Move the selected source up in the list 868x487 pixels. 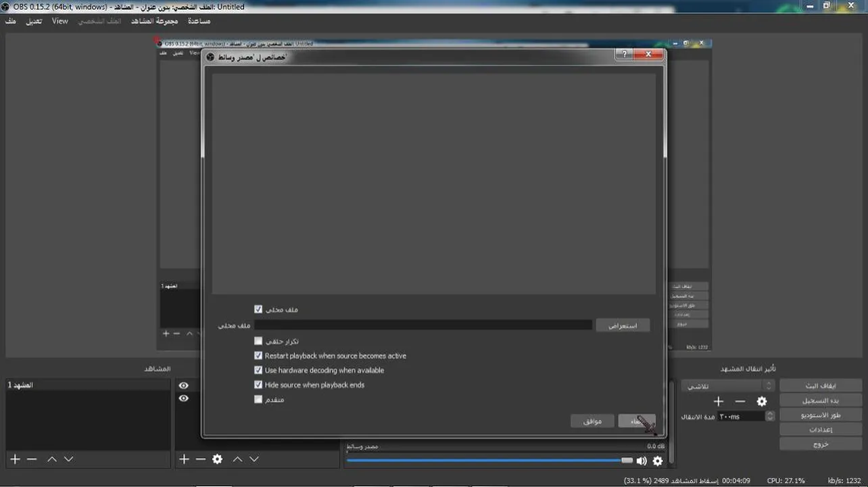237,459
